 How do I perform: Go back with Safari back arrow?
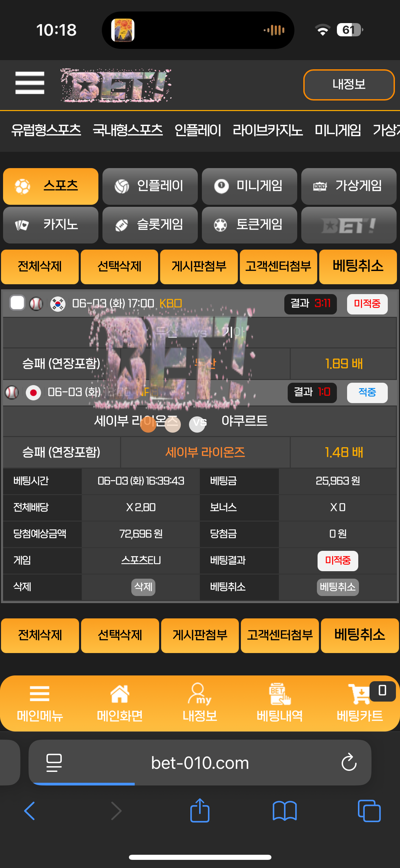(30, 811)
